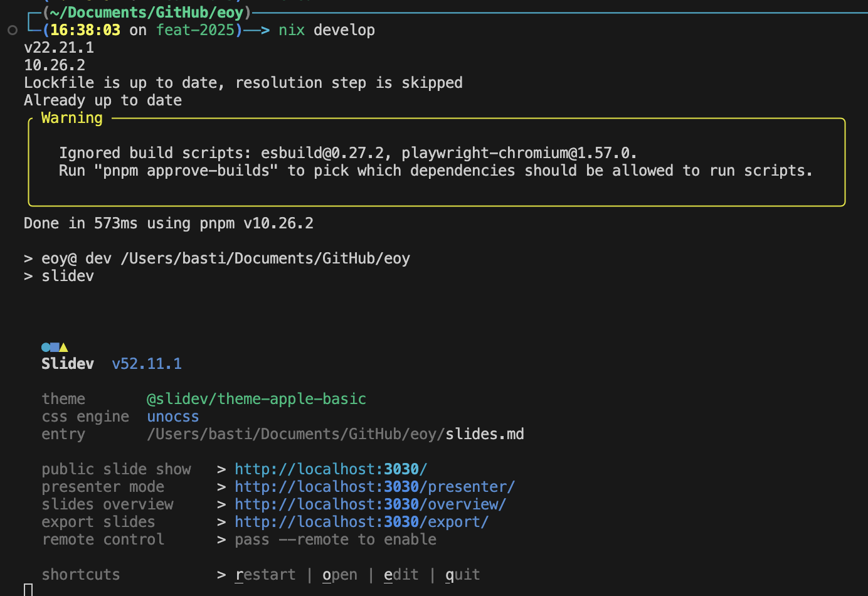Screen dimensions: 868x596
Task: Select the open shortcut
Action: click(339, 575)
